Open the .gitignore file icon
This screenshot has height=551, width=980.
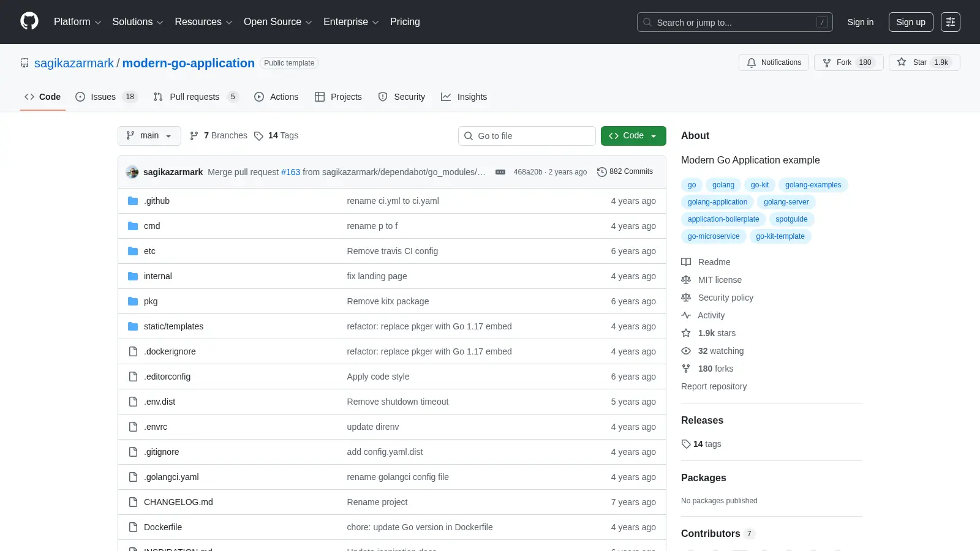[x=133, y=452]
